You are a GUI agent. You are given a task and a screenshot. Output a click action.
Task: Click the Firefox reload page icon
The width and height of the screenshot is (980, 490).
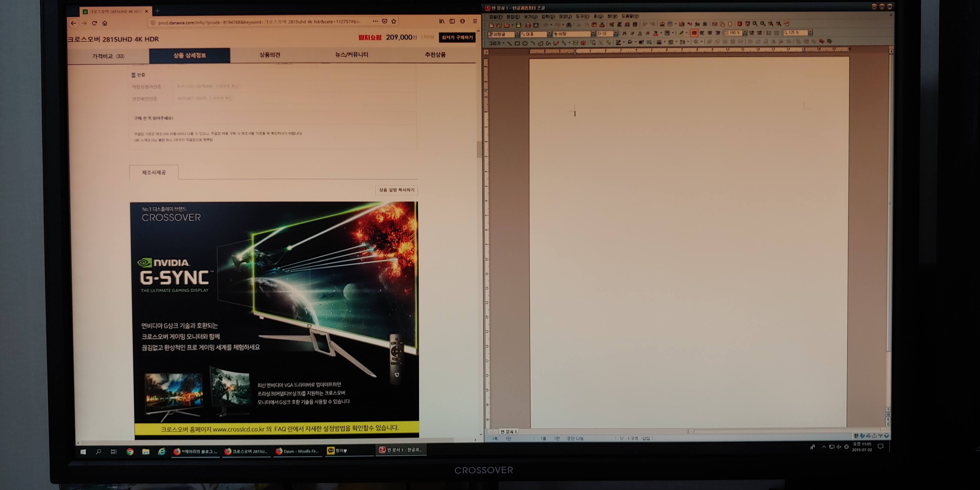94,23
